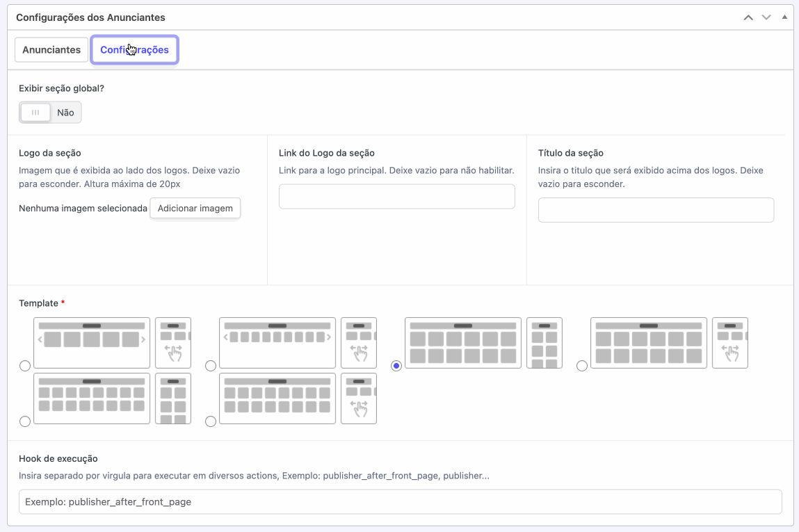Select the radio button for the top-right template

click(582, 366)
